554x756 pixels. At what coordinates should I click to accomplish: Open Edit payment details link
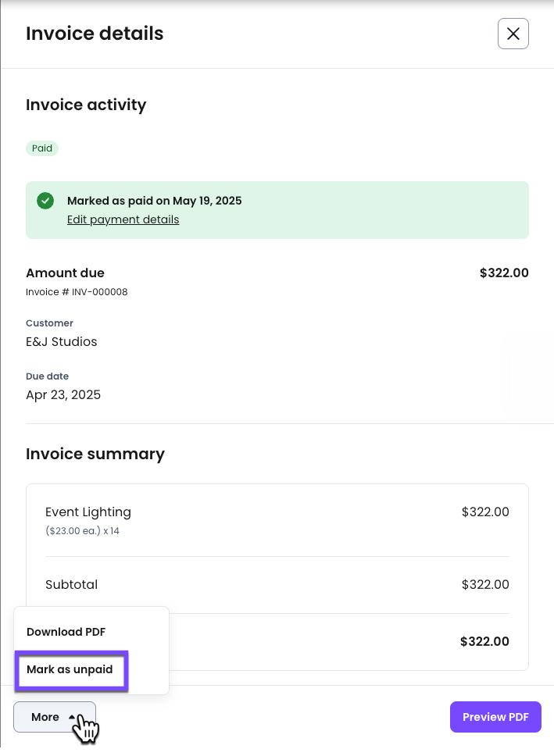123,219
